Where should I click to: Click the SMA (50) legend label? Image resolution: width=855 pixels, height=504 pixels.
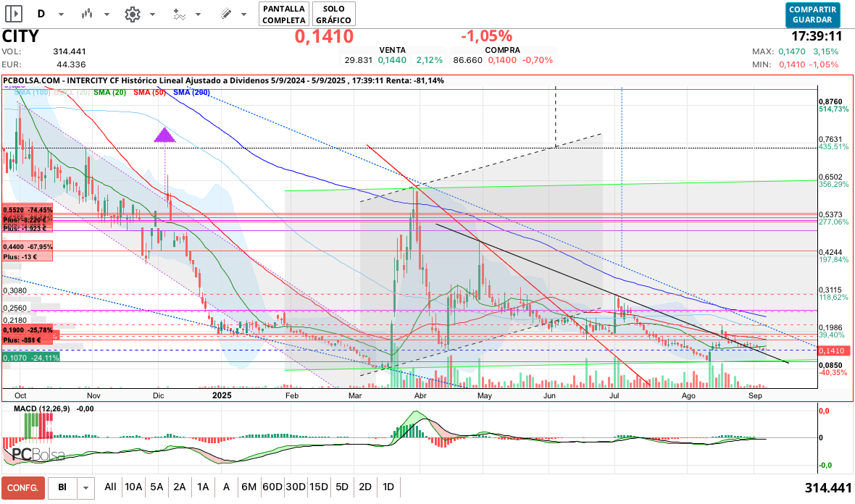click(149, 93)
